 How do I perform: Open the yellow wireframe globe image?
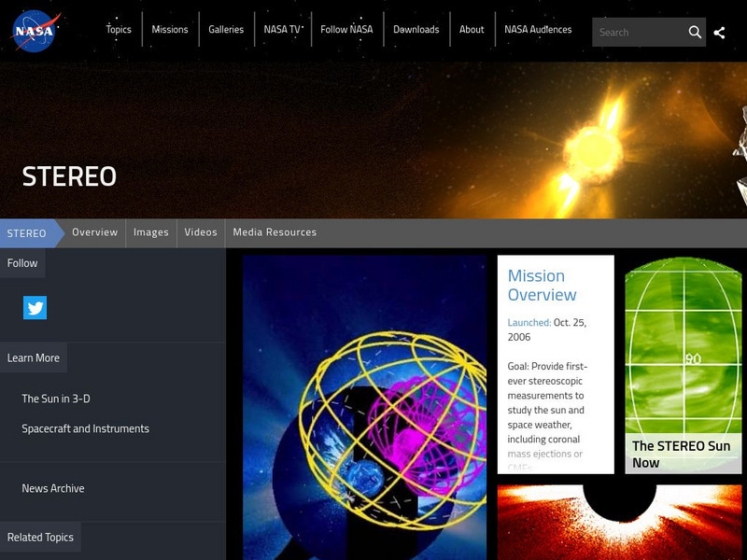364,408
